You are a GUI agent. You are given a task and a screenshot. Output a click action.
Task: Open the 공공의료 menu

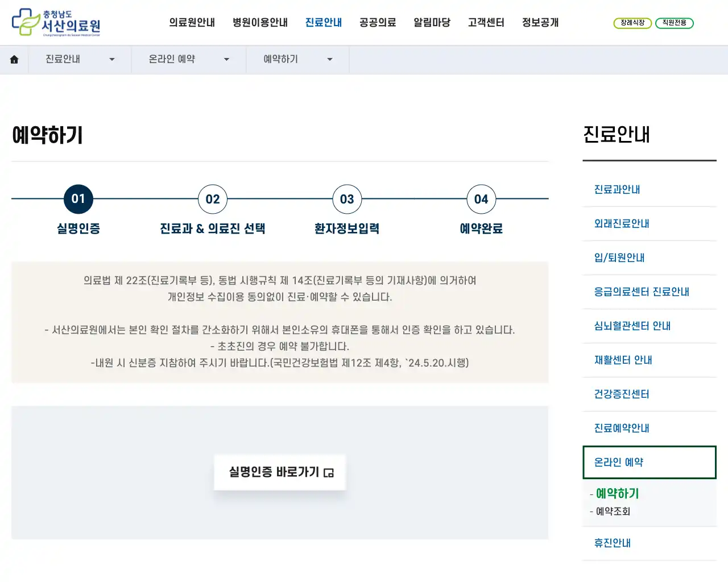(x=378, y=23)
